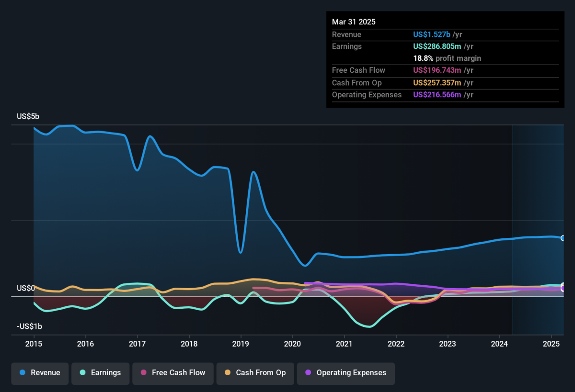Click the 18.8% profit margin text
Viewport: 575px width, 392px height.
click(447, 58)
